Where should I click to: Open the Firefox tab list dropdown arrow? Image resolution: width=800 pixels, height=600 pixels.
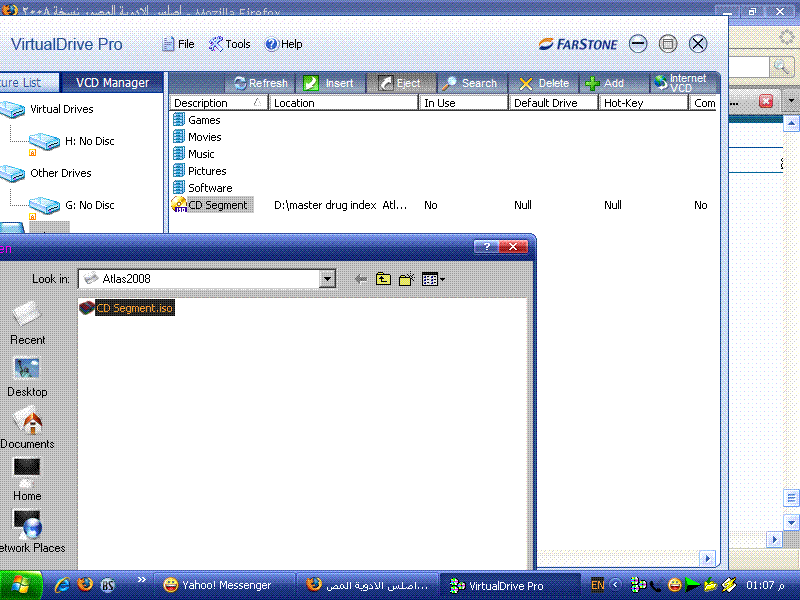coord(791,101)
